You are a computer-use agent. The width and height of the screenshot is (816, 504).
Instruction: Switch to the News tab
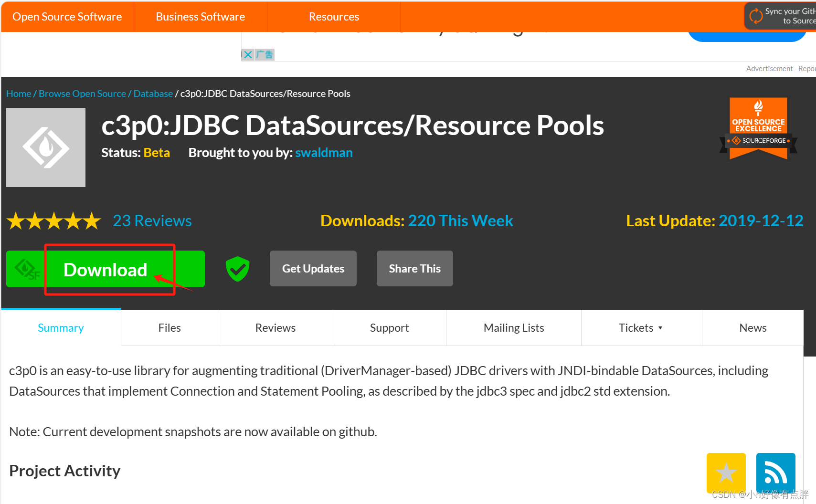753,328
